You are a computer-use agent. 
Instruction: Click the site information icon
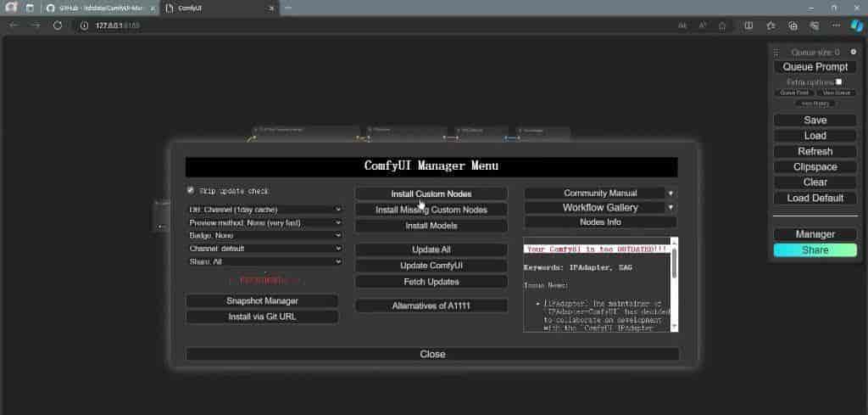click(x=84, y=25)
